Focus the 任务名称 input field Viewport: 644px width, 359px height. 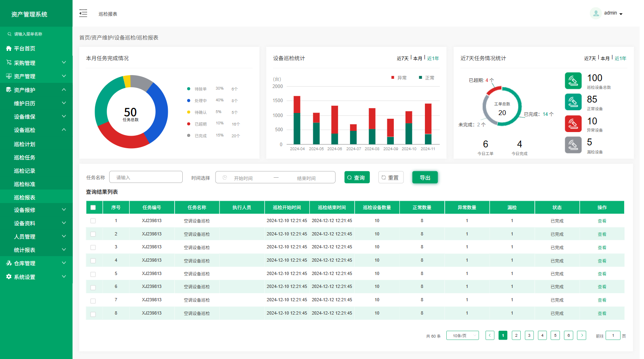(146, 177)
